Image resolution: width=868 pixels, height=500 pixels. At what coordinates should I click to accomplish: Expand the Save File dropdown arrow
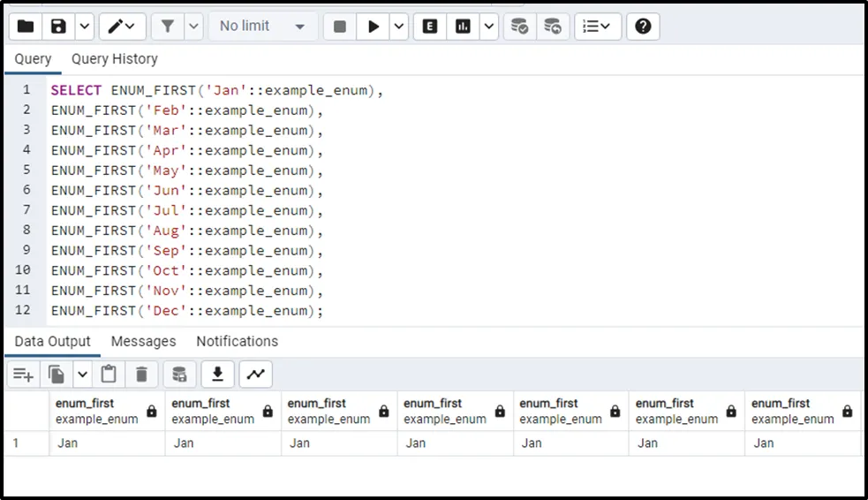tap(84, 27)
